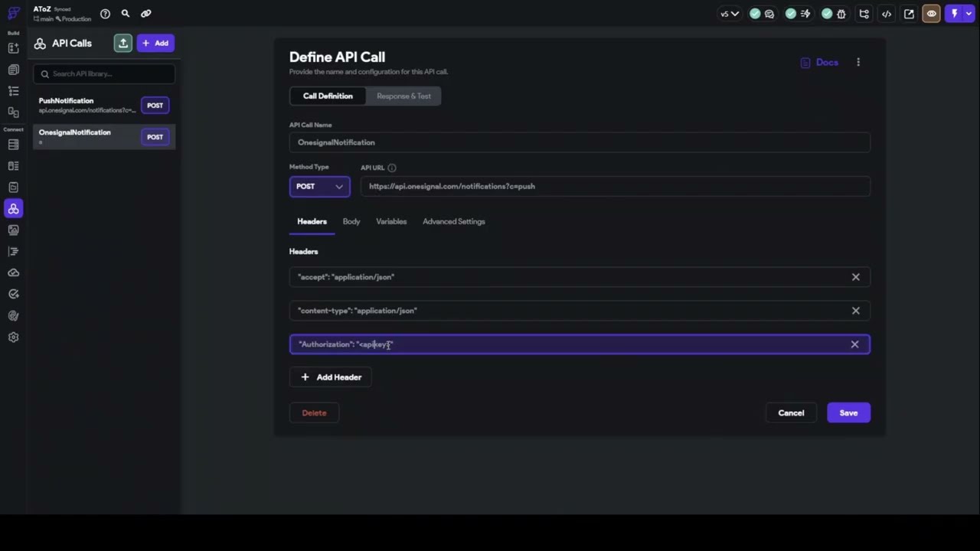Open the Advanced Settings tab
980x551 pixels.
454,222
